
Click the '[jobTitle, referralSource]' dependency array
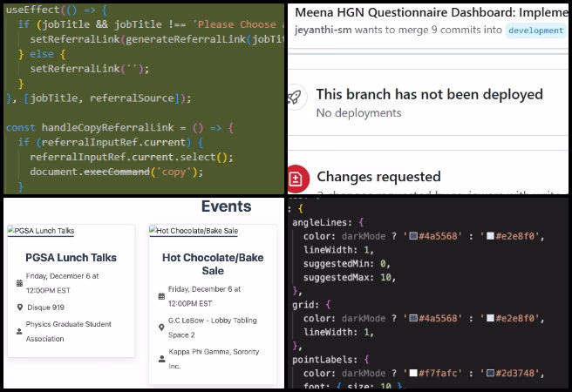point(102,98)
